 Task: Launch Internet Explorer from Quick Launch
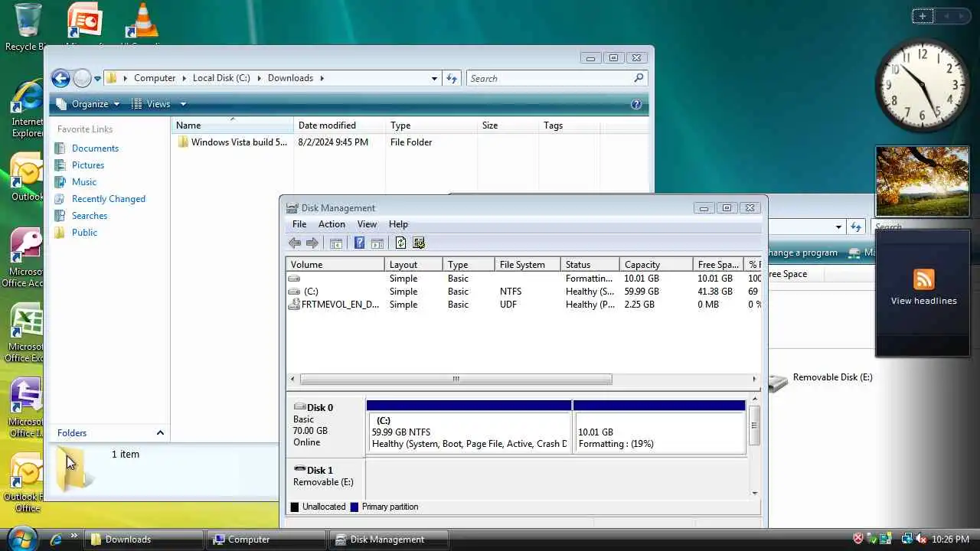tap(56, 540)
